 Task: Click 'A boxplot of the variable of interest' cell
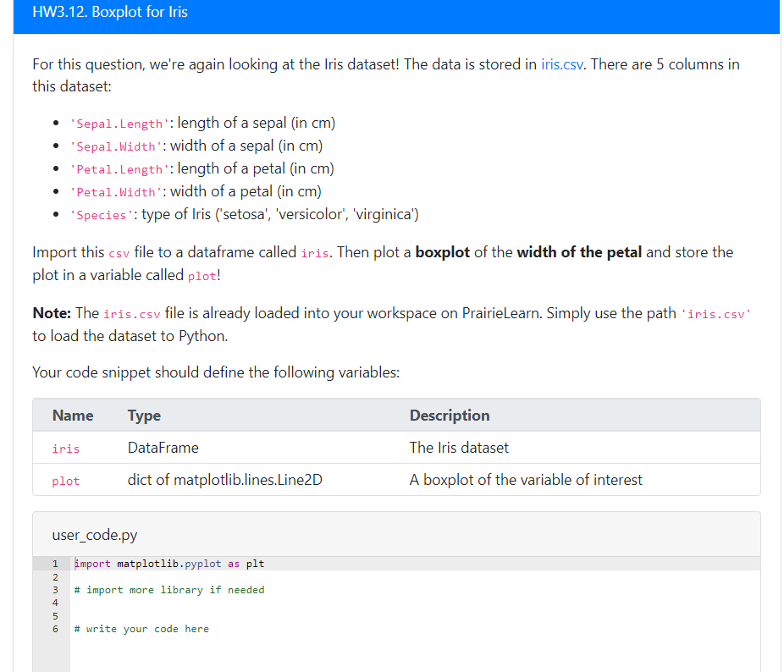click(x=526, y=480)
